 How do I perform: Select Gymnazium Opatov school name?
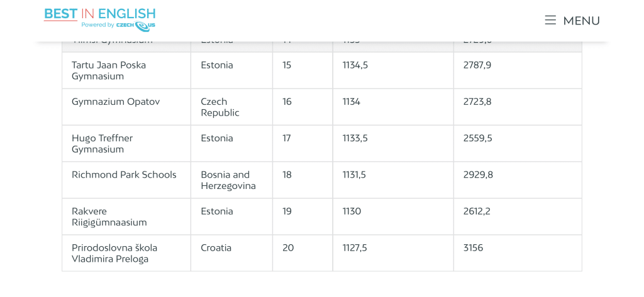116,102
